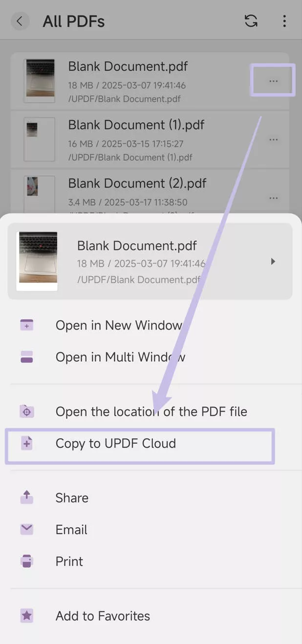Viewport: 302px width, 644px height.
Task: Tap thumbnail of Blank Document.pdf in list
Action: [x=40, y=81]
